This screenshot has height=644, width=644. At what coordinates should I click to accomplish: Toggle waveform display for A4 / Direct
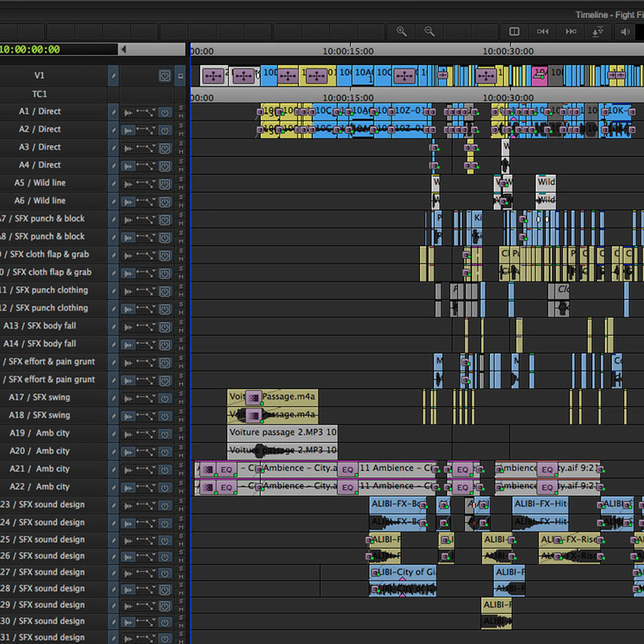[x=128, y=166]
